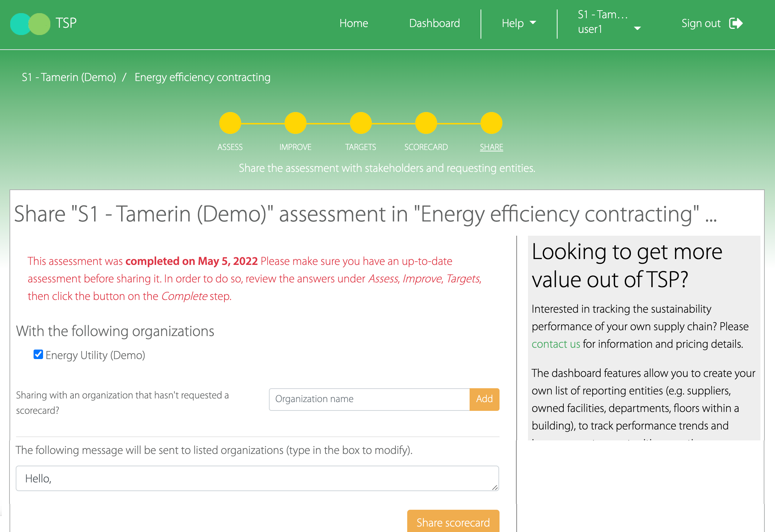Open Home in the navigation bar
Viewport: 775px width, 532px height.
click(354, 23)
